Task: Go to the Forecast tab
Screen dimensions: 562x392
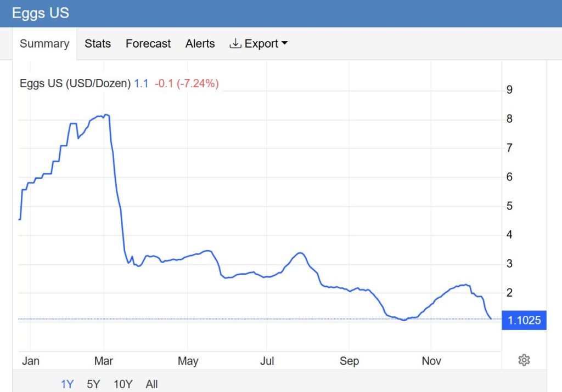Action: coord(148,44)
